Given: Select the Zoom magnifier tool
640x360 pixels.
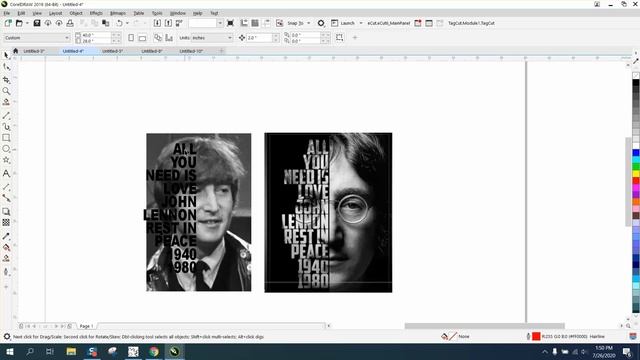Looking at the screenshot, I should pos(6,91).
